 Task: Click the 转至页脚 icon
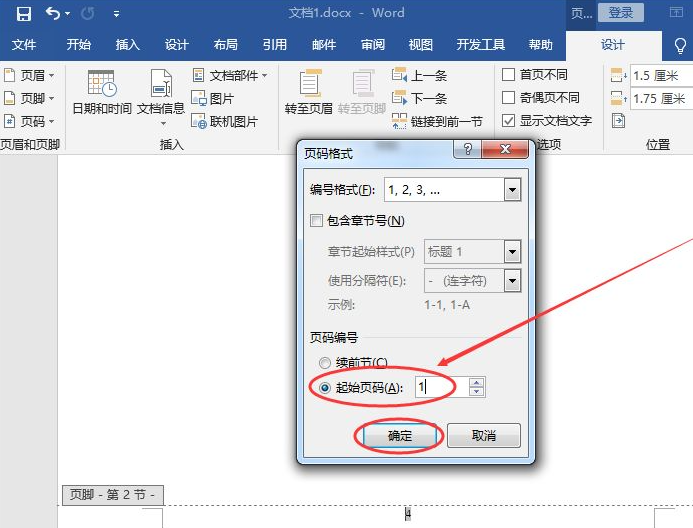tap(363, 83)
